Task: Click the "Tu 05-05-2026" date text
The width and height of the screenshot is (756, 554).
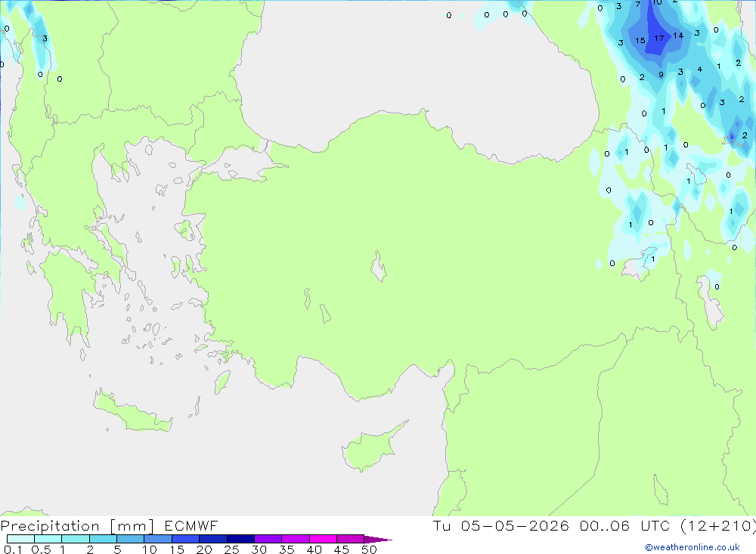Action: pos(501,525)
